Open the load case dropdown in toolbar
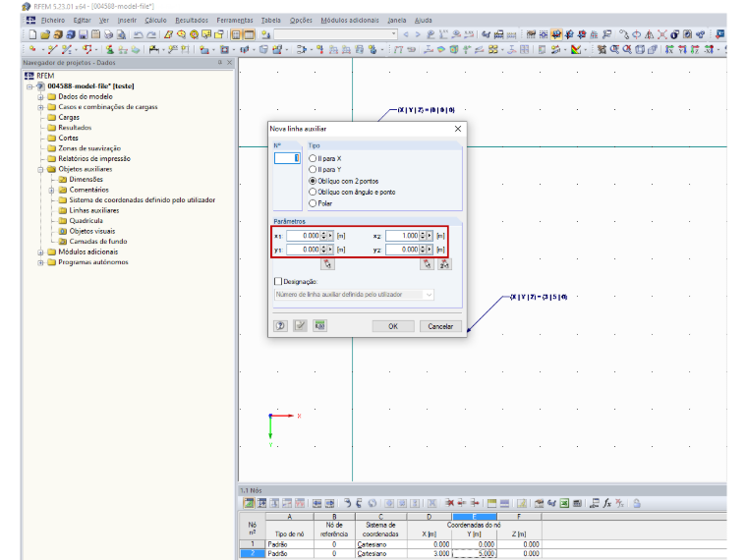Image resolution: width=747 pixels, height=560 pixels. pos(393,34)
